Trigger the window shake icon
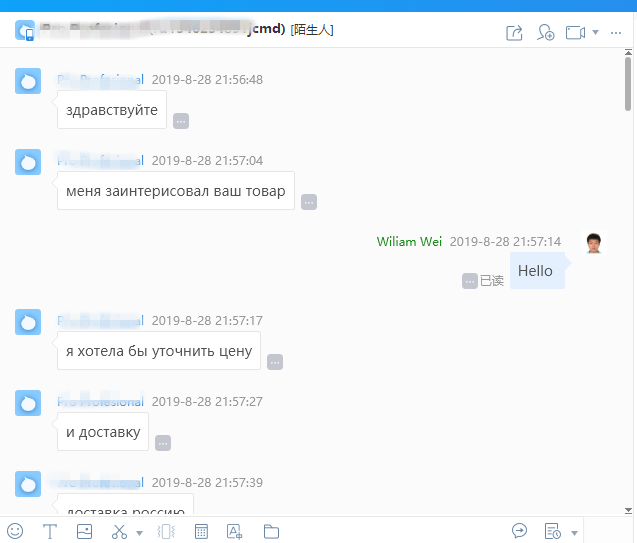This screenshot has height=543, width=637. point(166,531)
